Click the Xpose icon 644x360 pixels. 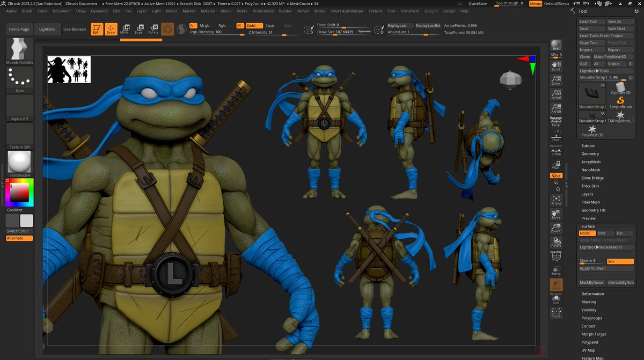[x=556, y=313]
